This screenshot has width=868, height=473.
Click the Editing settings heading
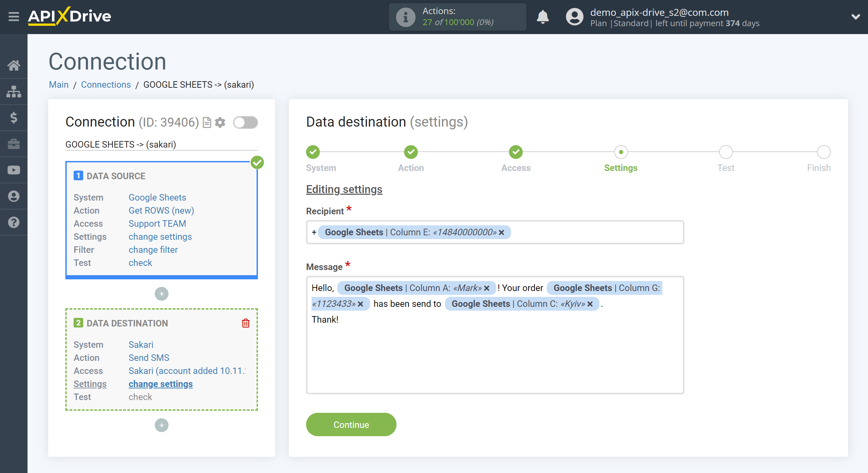pyautogui.click(x=344, y=189)
